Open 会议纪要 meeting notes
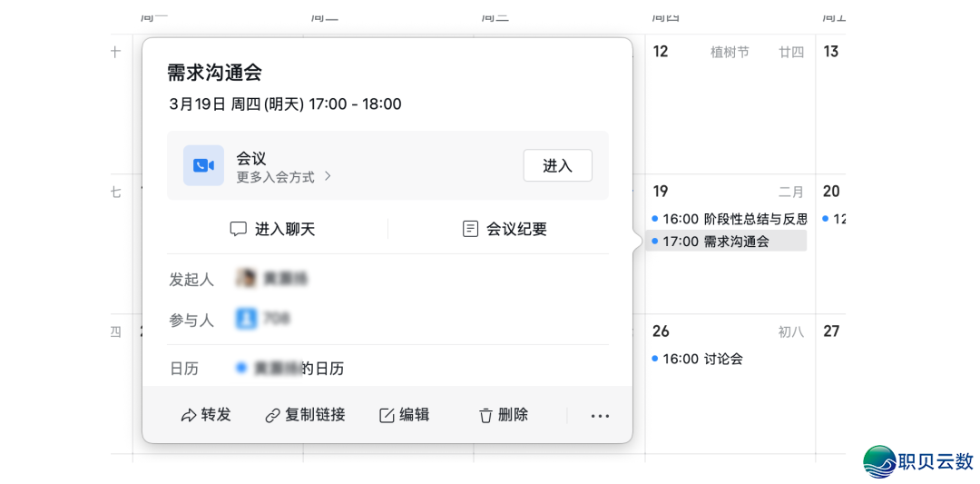 pyautogui.click(x=505, y=229)
